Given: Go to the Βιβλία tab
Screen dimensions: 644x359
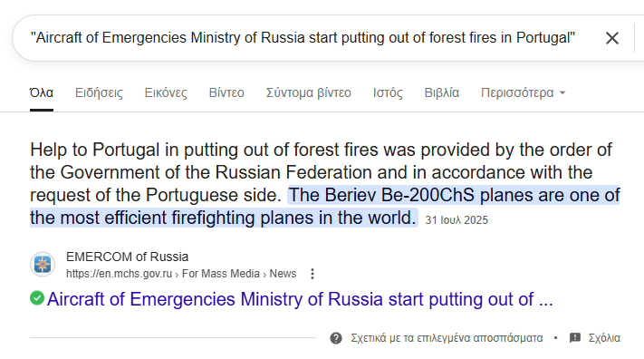Looking at the screenshot, I should pyautogui.click(x=442, y=92).
